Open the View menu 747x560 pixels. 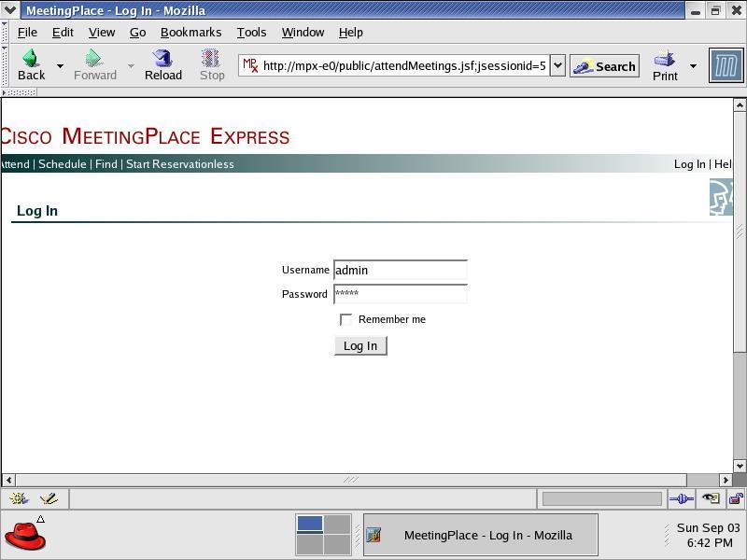[x=102, y=33]
